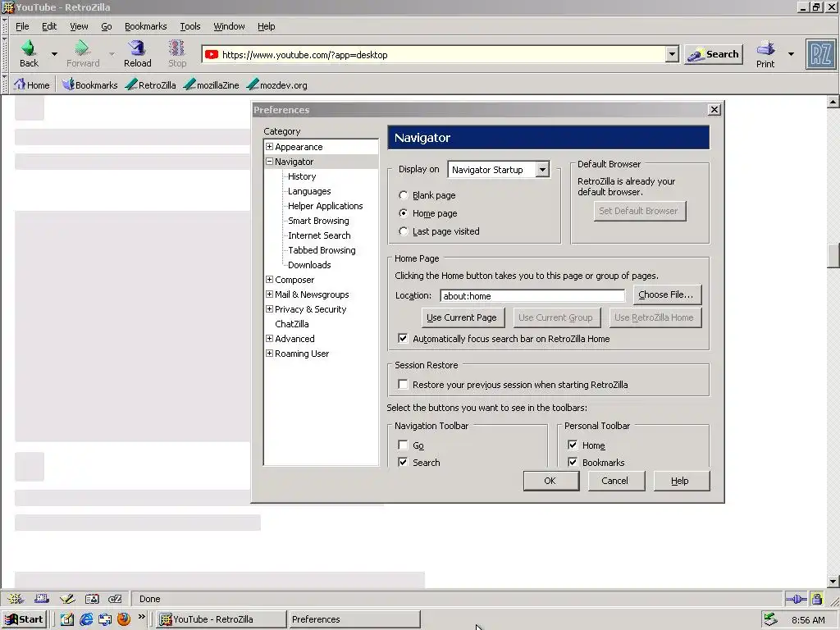Launch Internet Explorer from quick launch
Image resolution: width=840 pixels, height=630 pixels.
pos(85,619)
